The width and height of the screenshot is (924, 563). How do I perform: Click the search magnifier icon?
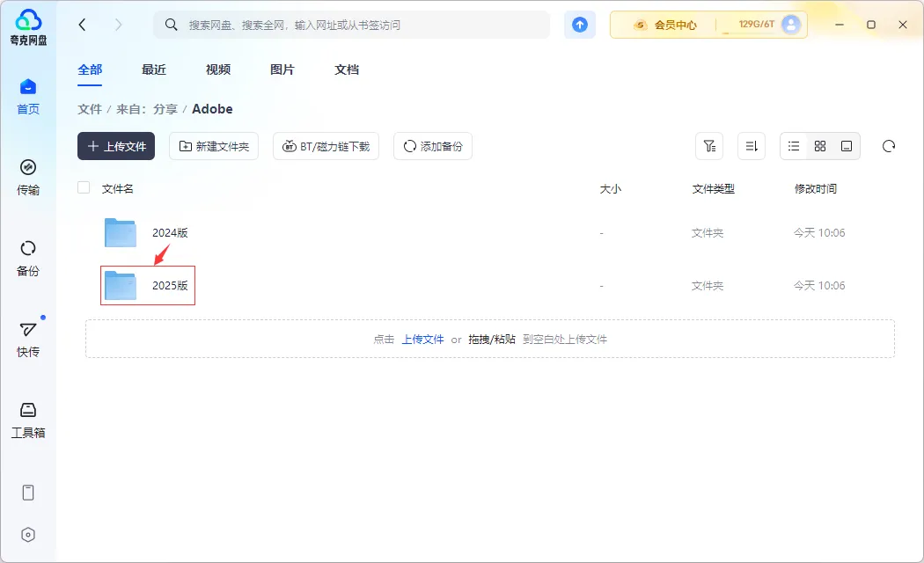pyautogui.click(x=171, y=25)
